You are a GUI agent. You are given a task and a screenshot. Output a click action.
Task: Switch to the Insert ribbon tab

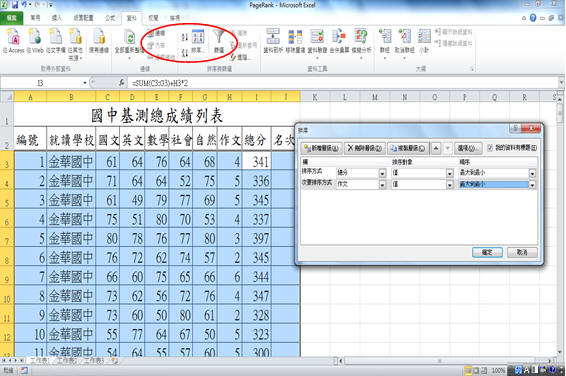click(57, 18)
